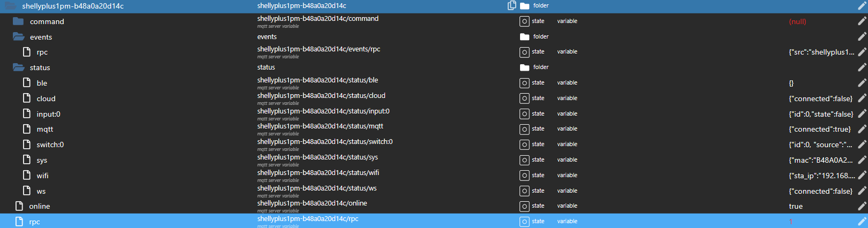Click the {"src":"shellyplus1... value
868x228 pixels.
[822, 52]
